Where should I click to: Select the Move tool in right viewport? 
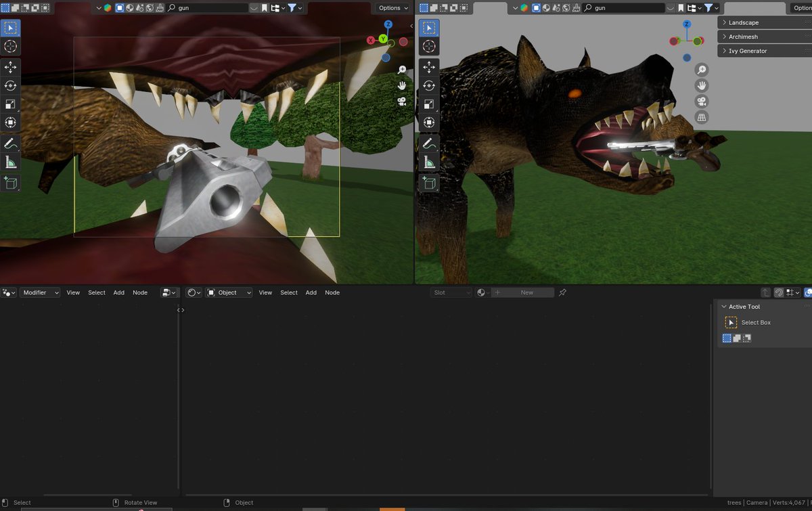[428, 68]
